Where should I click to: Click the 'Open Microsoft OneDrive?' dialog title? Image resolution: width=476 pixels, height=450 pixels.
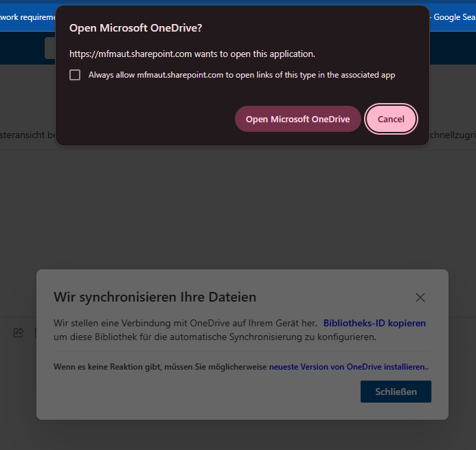tap(136, 27)
